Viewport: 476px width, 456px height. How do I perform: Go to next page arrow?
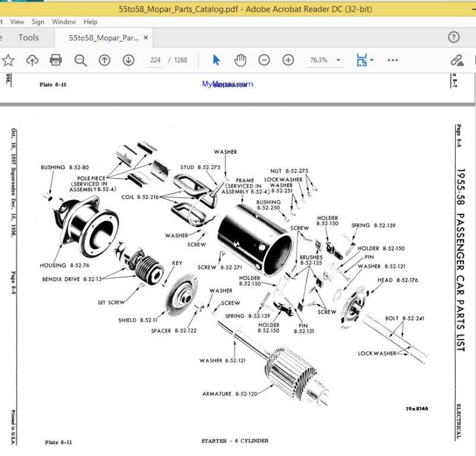(128, 60)
